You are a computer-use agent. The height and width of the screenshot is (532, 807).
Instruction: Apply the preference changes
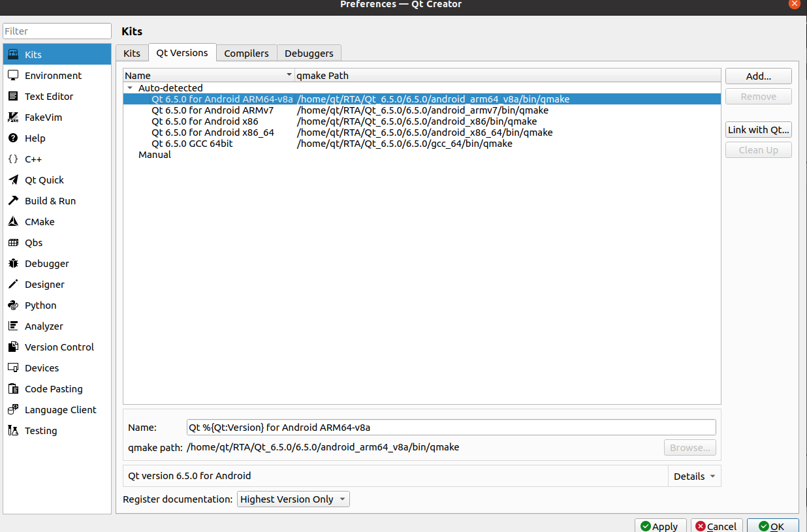[660, 526]
